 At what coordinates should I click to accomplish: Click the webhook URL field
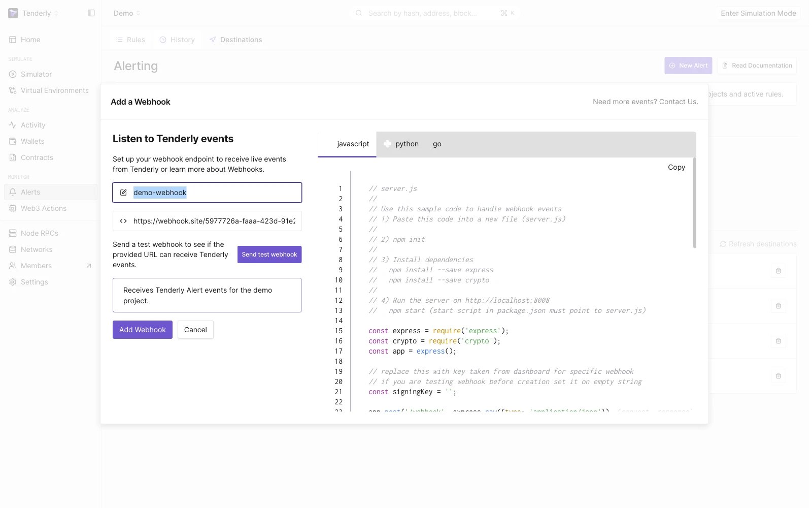pyautogui.click(x=207, y=221)
